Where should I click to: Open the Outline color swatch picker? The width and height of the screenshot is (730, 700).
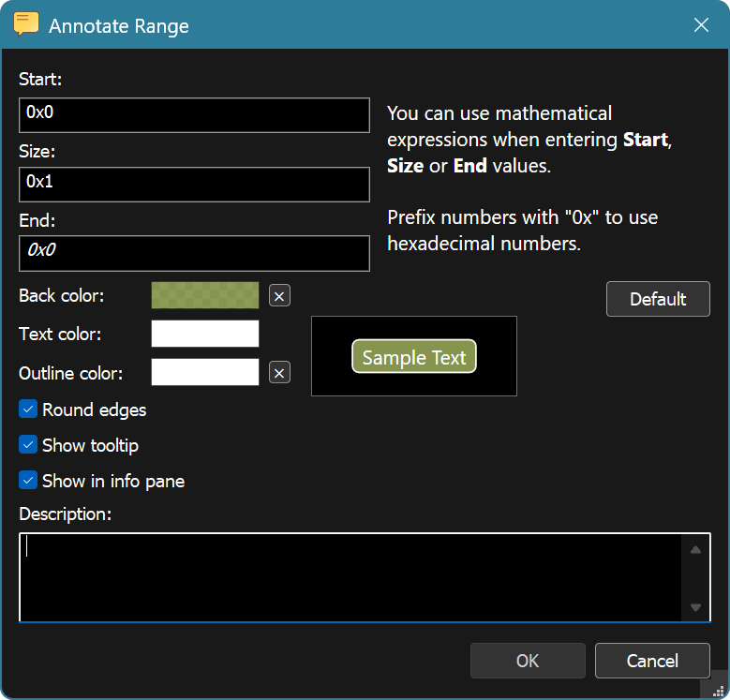point(205,372)
